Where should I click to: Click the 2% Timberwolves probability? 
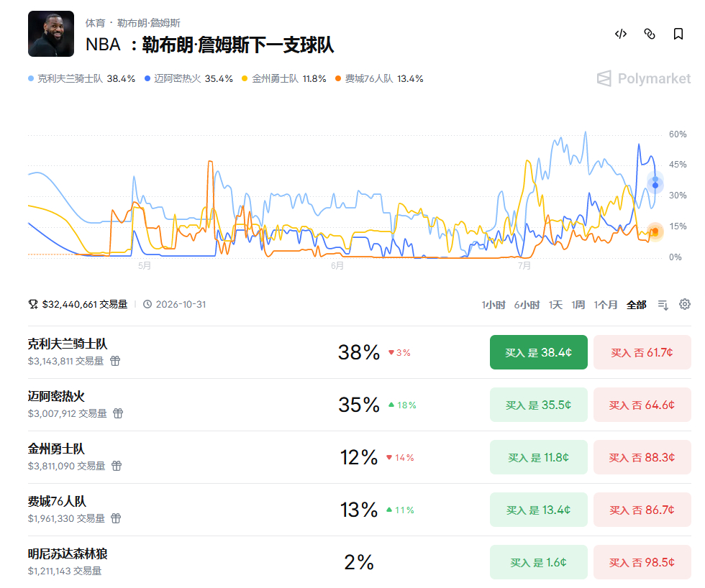click(x=359, y=562)
